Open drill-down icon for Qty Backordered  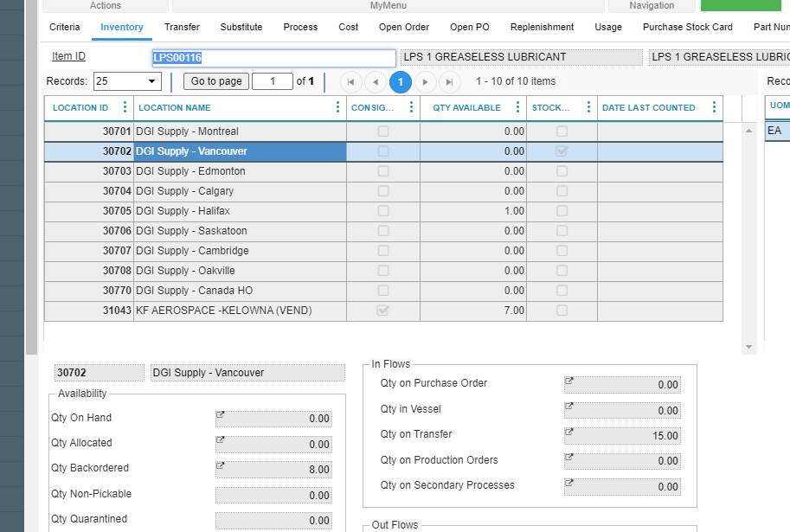point(220,466)
